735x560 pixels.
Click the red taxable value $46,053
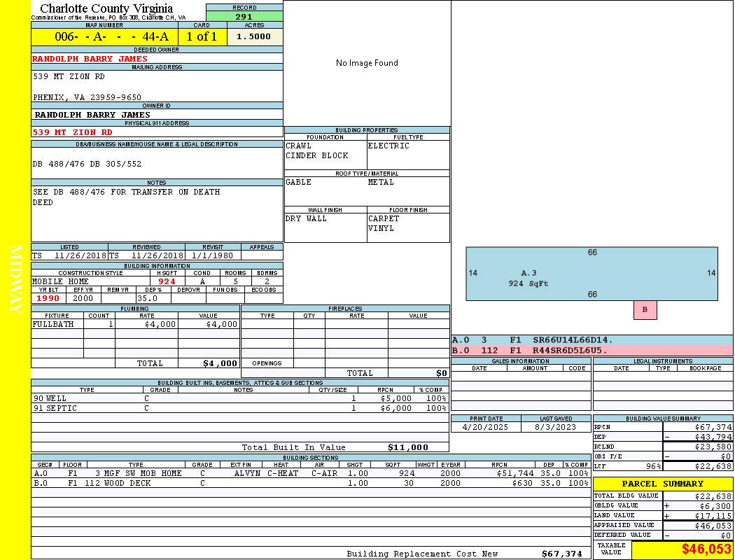pyautogui.click(x=706, y=549)
